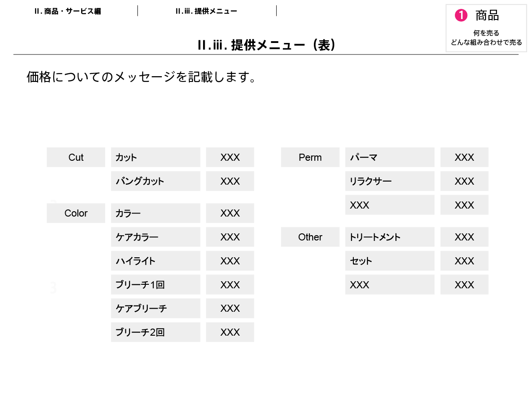Click the Color category label

[76, 213]
